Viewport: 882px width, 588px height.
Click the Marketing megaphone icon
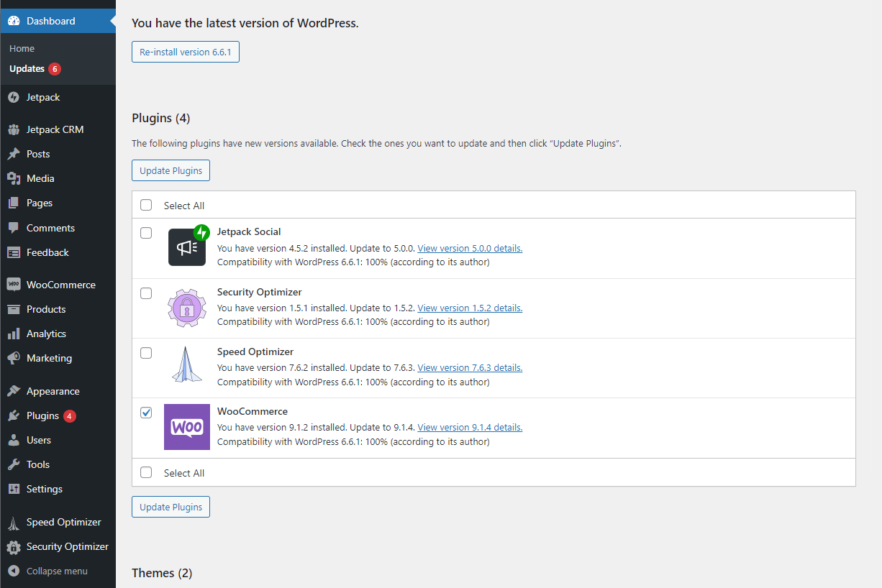tap(14, 358)
